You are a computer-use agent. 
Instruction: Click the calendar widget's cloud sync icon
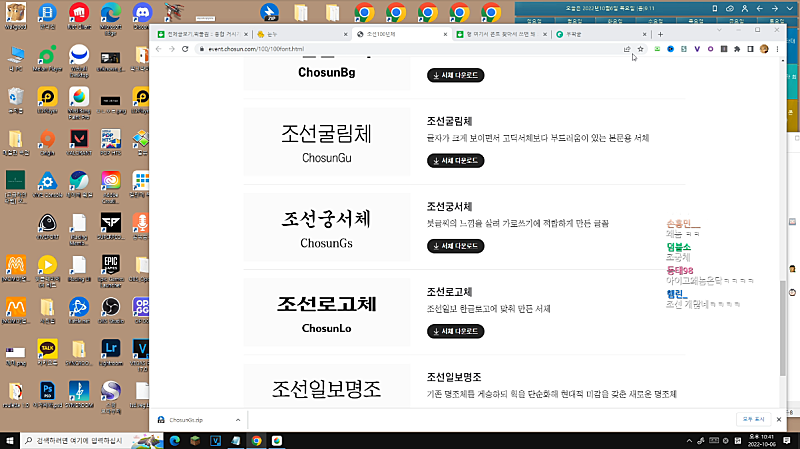click(x=730, y=8)
